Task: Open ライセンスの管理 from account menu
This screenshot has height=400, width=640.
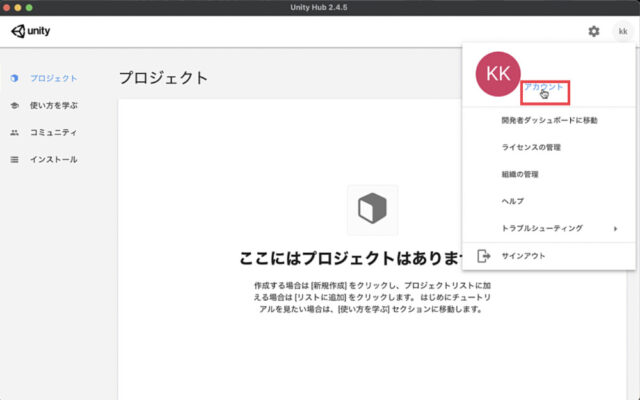Action: 531,147
